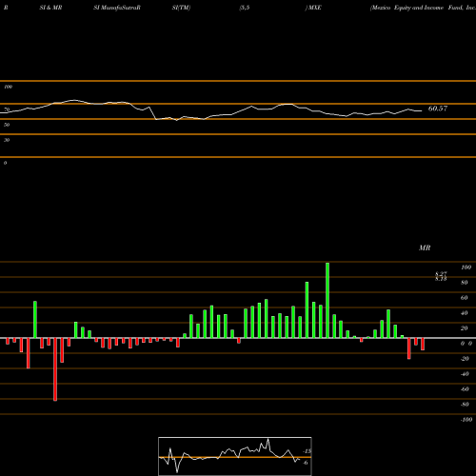The image size is (476, 476).
Task: Click the MR indicator label
Action: click(425, 248)
